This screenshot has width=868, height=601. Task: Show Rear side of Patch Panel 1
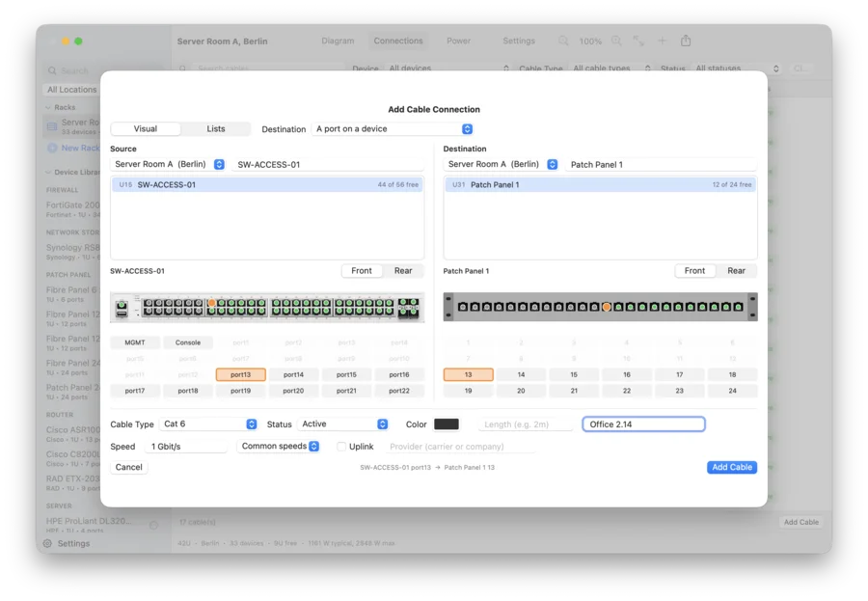pyautogui.click(x=736, y=271)
